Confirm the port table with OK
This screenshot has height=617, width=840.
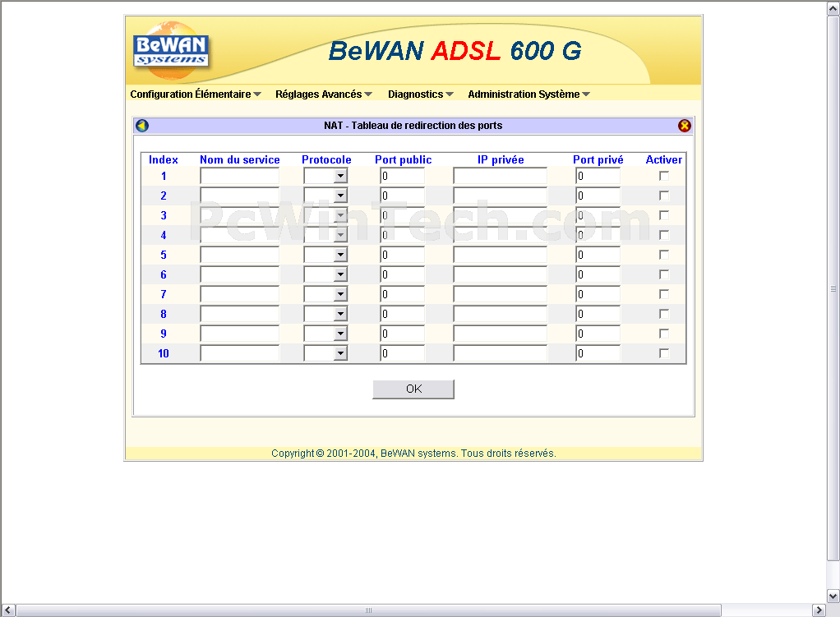413,389
